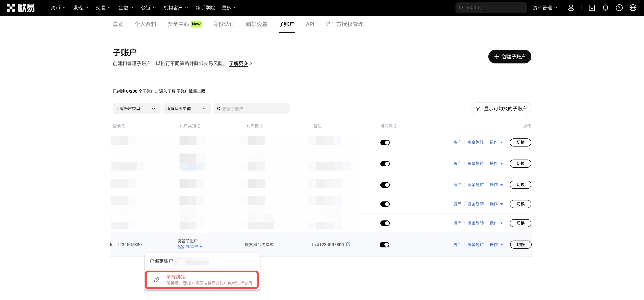
Task: Open the user profile icon
Action: (571, 8)
